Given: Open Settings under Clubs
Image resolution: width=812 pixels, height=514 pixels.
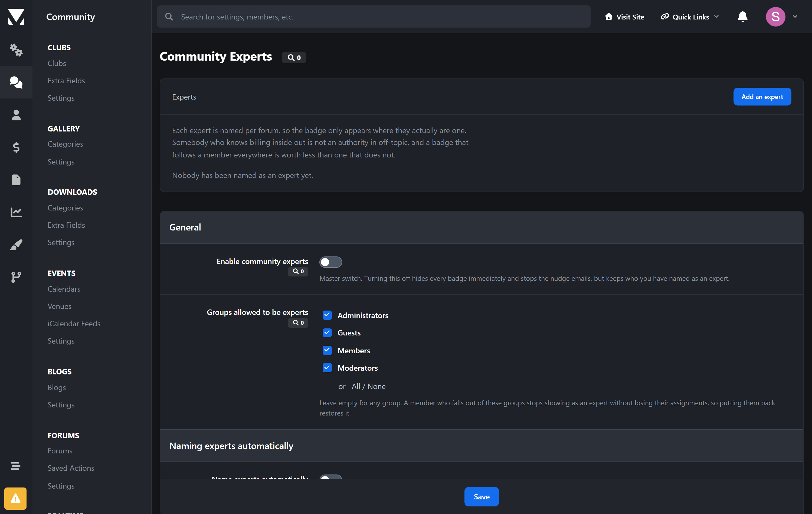Looking at the screenshot, I should point(61,98).
